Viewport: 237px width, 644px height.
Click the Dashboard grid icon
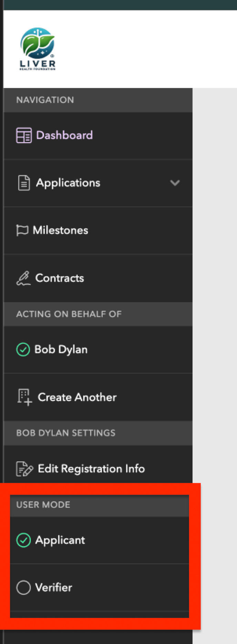24,135
